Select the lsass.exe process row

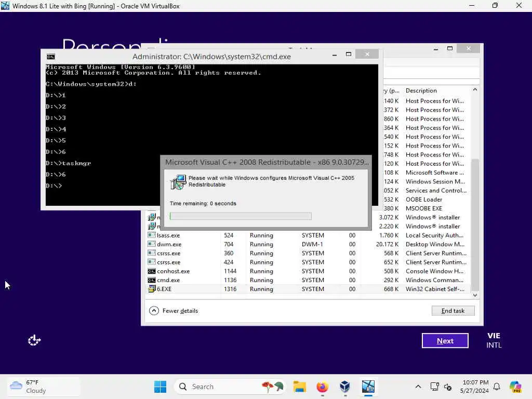click(x=308, y=235)
